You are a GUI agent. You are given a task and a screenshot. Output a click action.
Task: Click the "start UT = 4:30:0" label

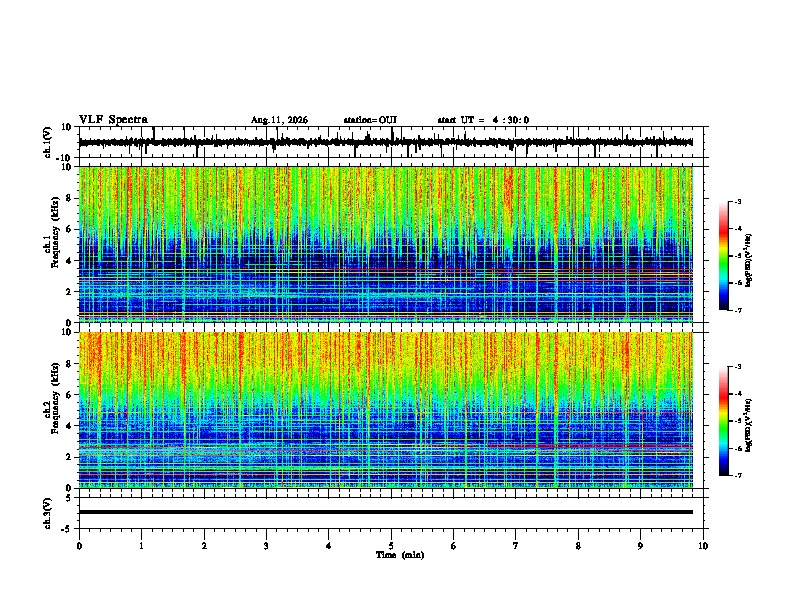point(483,120)
